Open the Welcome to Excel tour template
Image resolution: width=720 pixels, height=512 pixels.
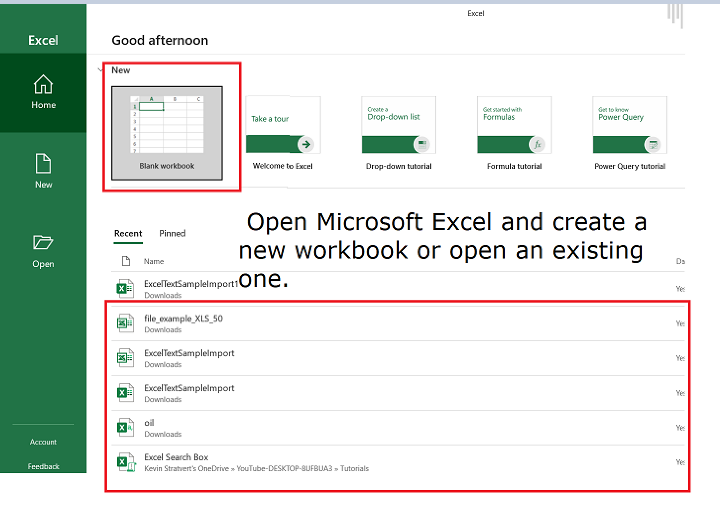pos(283,134)
